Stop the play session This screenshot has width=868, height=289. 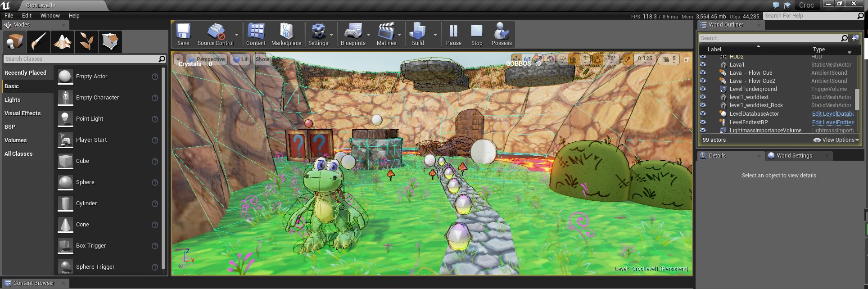click(477, 35)
